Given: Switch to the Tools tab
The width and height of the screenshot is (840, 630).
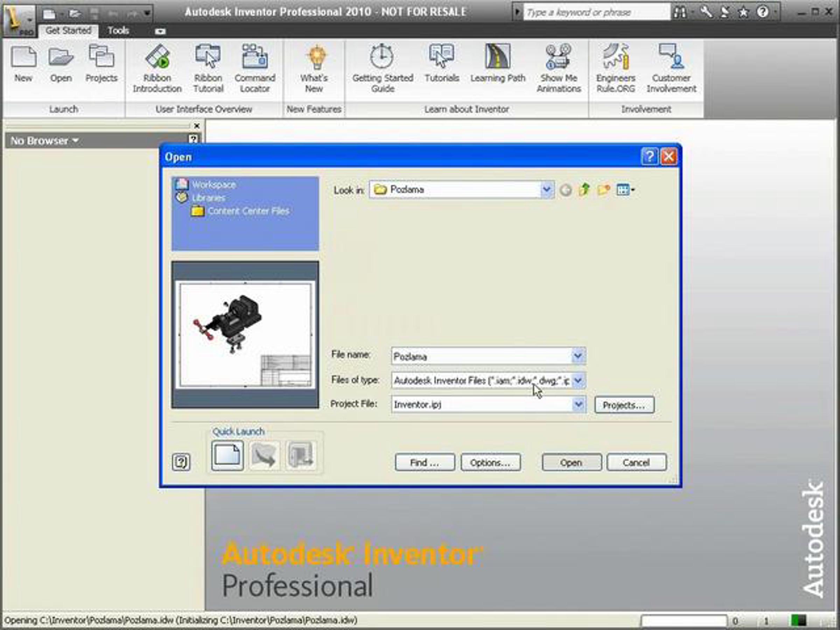Looking at the screenshot, I should click(x=118, y=30).
